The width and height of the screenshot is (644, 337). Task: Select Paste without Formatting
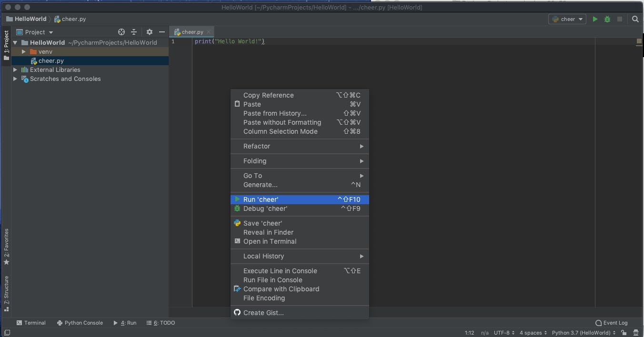click(300, 122)
